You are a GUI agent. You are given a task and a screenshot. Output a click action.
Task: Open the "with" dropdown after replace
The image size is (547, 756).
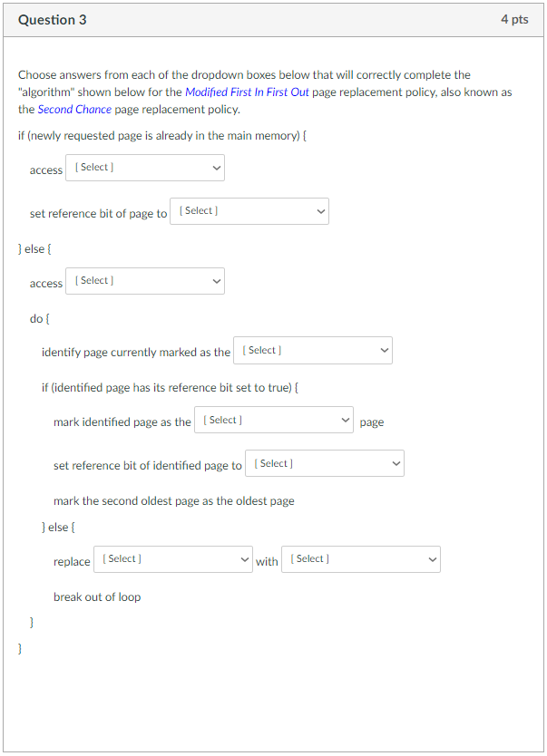click(x=360, y=559)
